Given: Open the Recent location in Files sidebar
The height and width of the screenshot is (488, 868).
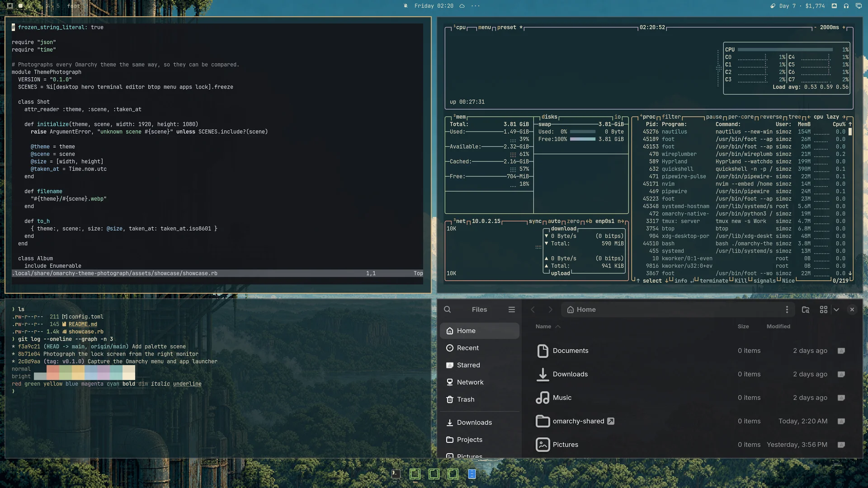Looking at the screenshot, I should coord(480,348).
